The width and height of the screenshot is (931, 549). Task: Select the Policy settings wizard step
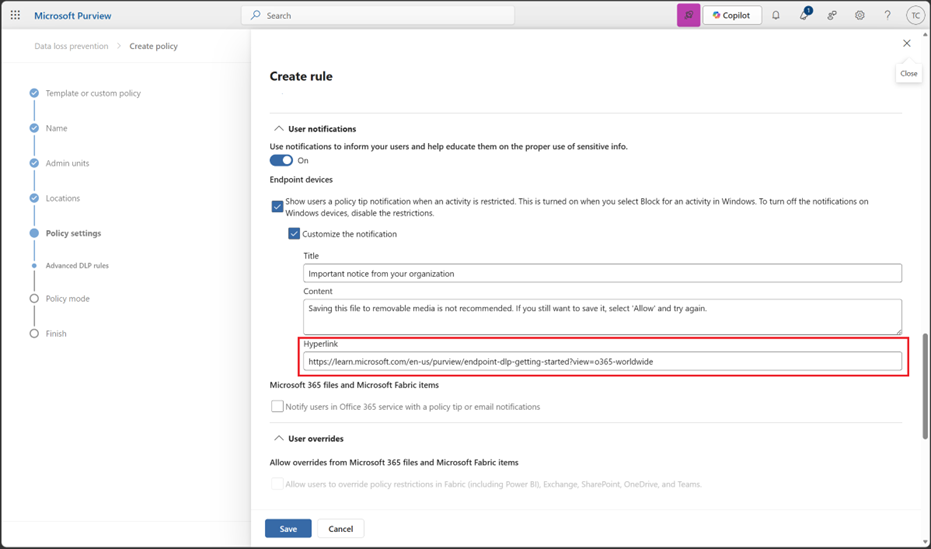point(73,233)
